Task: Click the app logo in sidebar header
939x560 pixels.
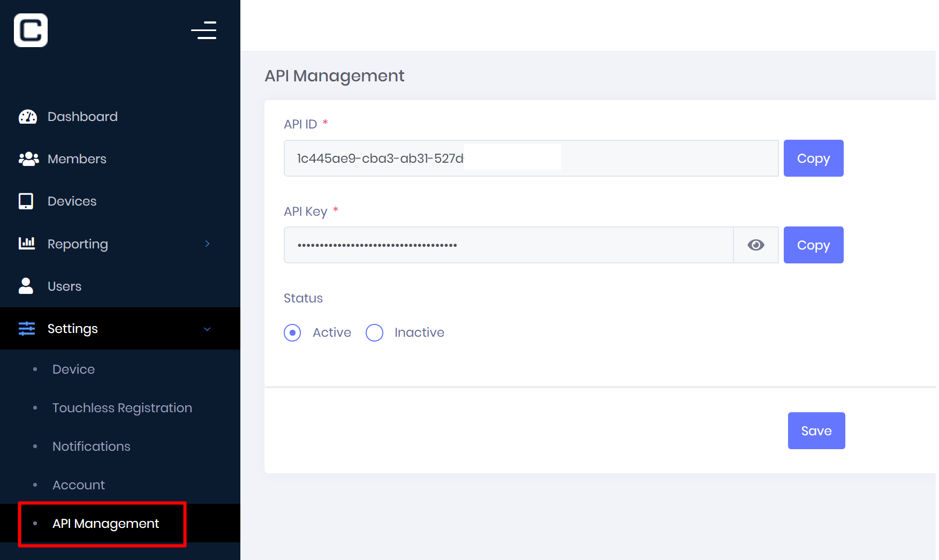Action: [x=31, y=31]
